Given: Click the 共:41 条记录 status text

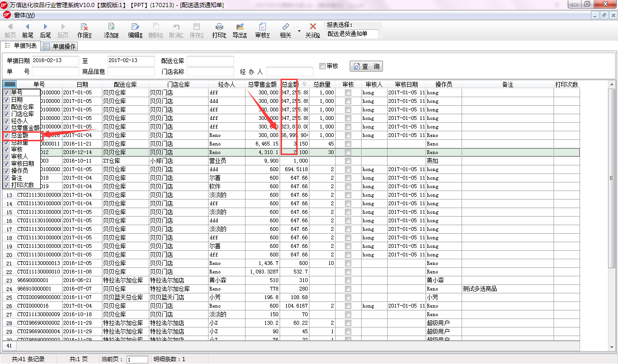Looking at the screenshot, I should pos(28,359).
